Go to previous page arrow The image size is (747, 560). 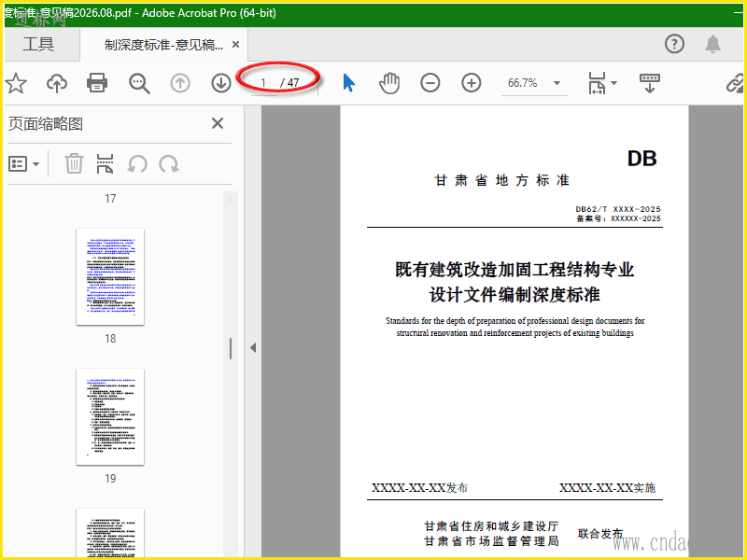point(180,83)
